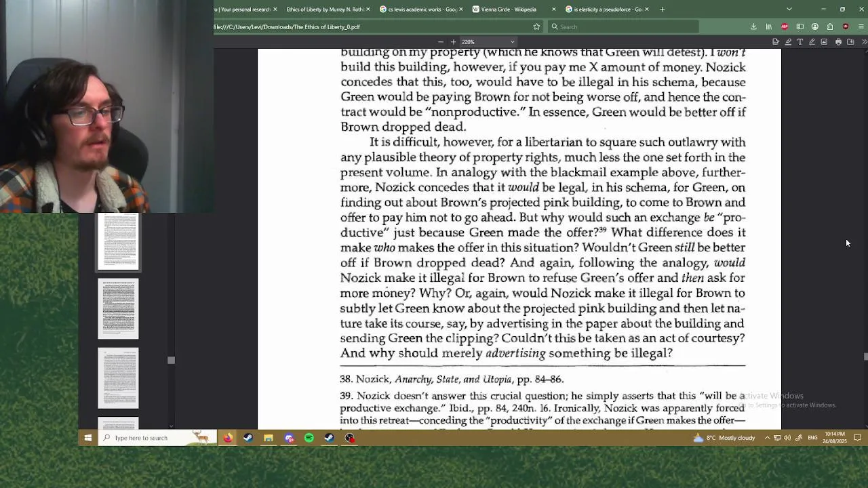Screen dimensions: 868x488
Task: Close the Vienna Circle - Wikipedia tab
Action: click(x=553, y=9)
